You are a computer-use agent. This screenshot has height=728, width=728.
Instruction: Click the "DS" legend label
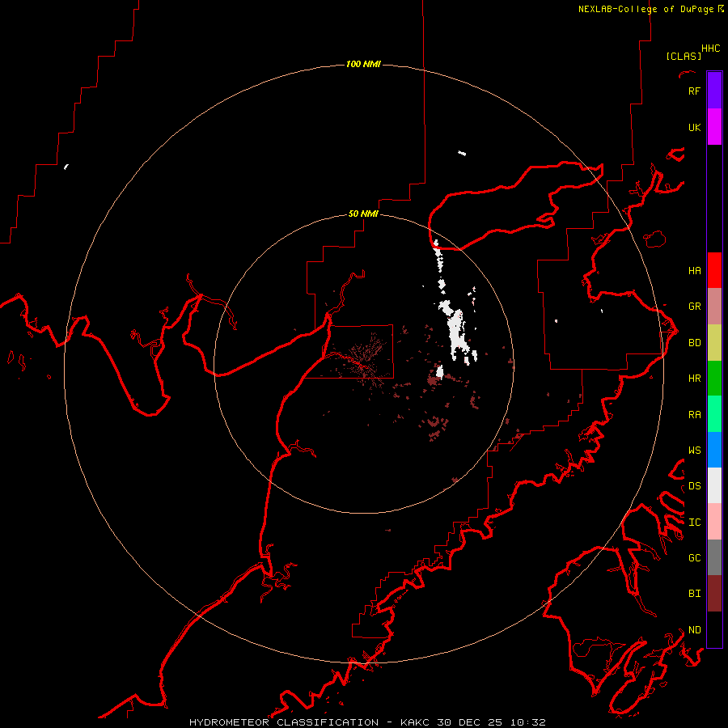click(694, 486)
